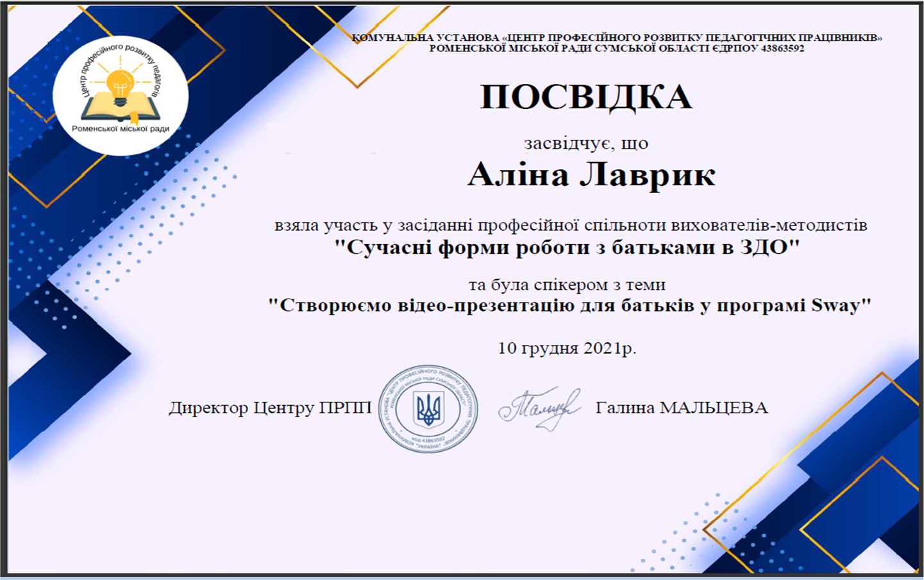Click the "Роменської міської ради" text in the logo
Screen dimensions: 924x580
(121, 129)
